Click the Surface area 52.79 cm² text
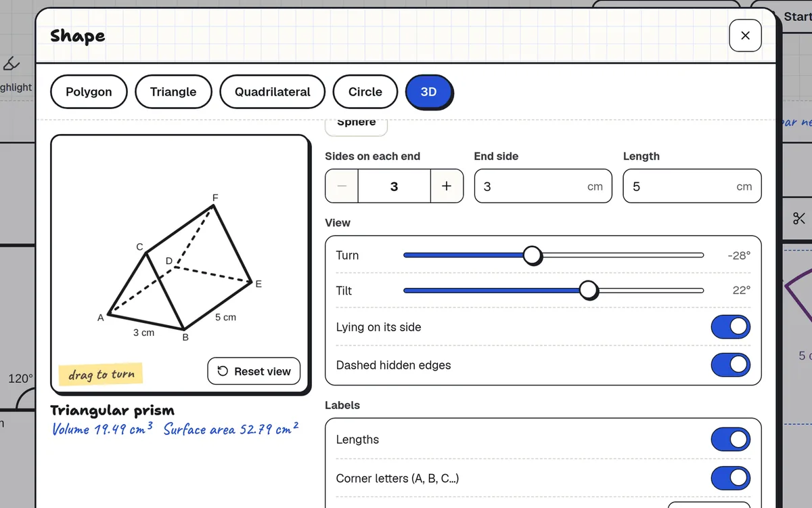This screenshot has width=812, height=508. (231, 429)
